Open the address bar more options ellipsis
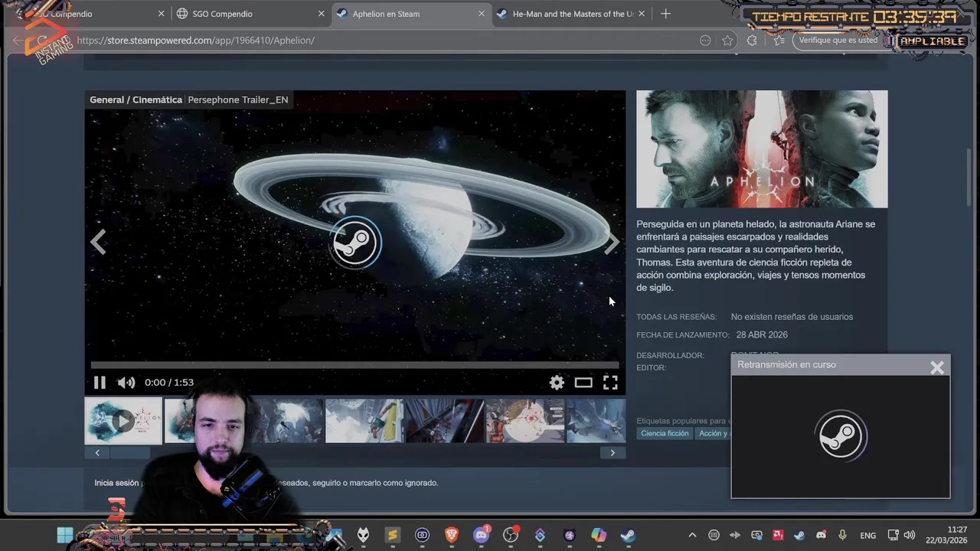 pos(705,41)
